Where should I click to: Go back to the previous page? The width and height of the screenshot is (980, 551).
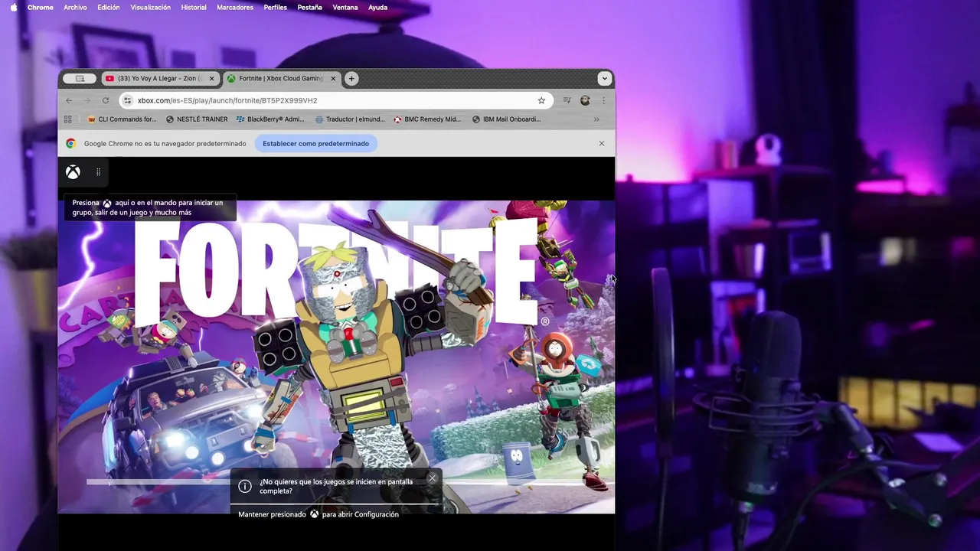pos(69,100)
